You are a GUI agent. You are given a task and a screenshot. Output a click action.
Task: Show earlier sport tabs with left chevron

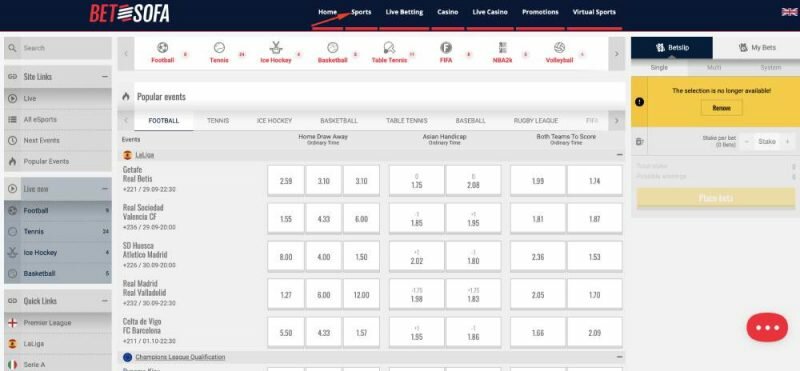126,121
